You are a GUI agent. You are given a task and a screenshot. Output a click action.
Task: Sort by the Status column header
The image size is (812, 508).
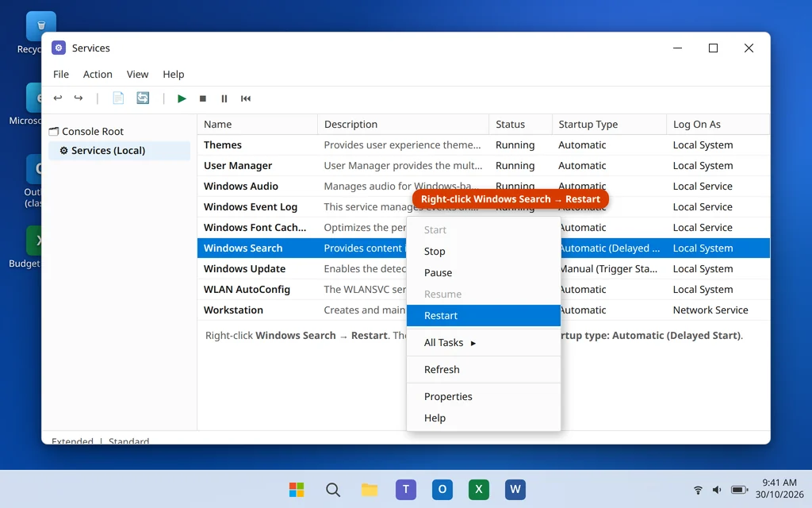coord(520,125)
